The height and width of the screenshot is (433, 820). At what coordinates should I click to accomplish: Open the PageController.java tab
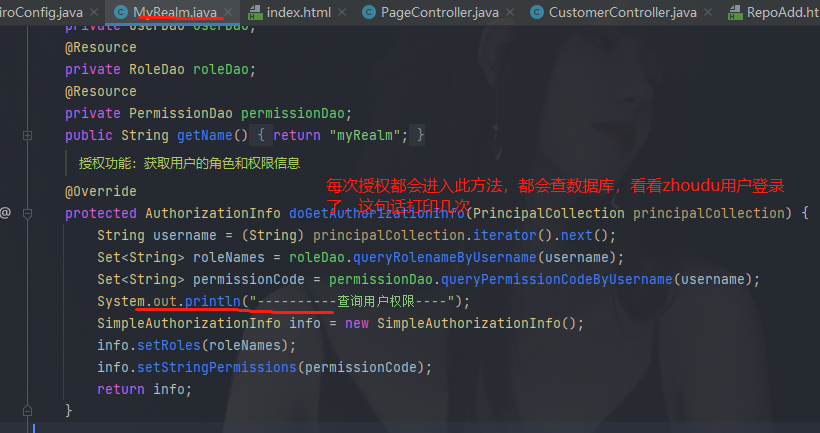tap(438, 13)
